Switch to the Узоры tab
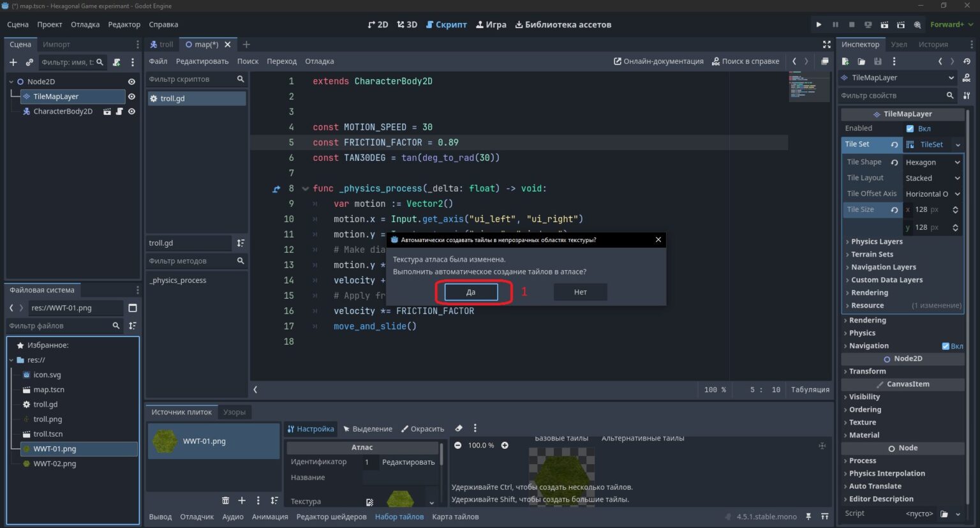This screenshot has height=528, width=980. (x=234, y=412)
